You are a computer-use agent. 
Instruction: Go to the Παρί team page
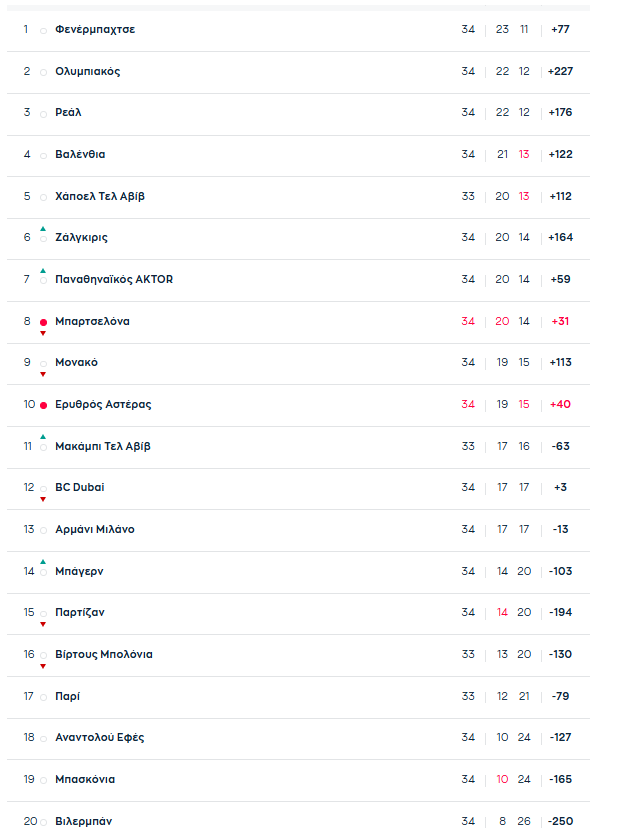click(67, 696)
